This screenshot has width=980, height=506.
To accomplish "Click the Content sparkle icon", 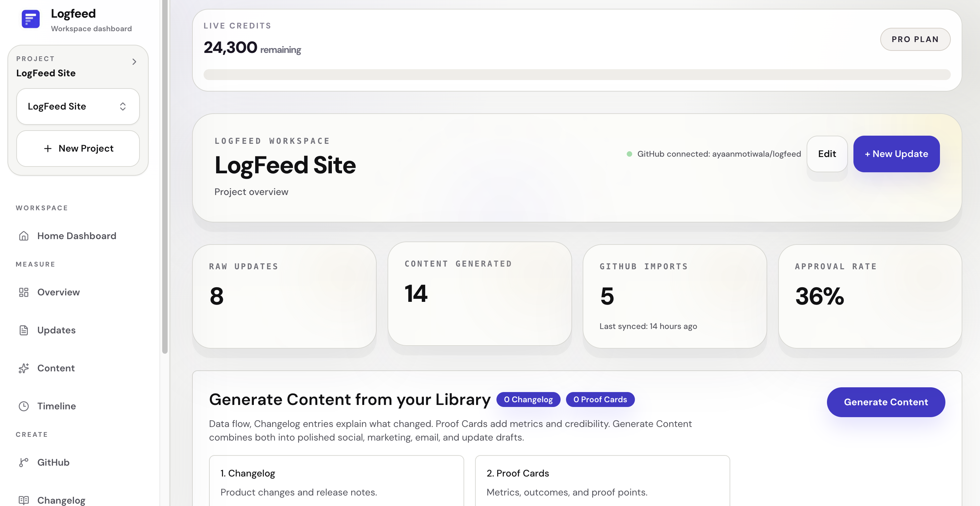I will [x=24, y=368].
